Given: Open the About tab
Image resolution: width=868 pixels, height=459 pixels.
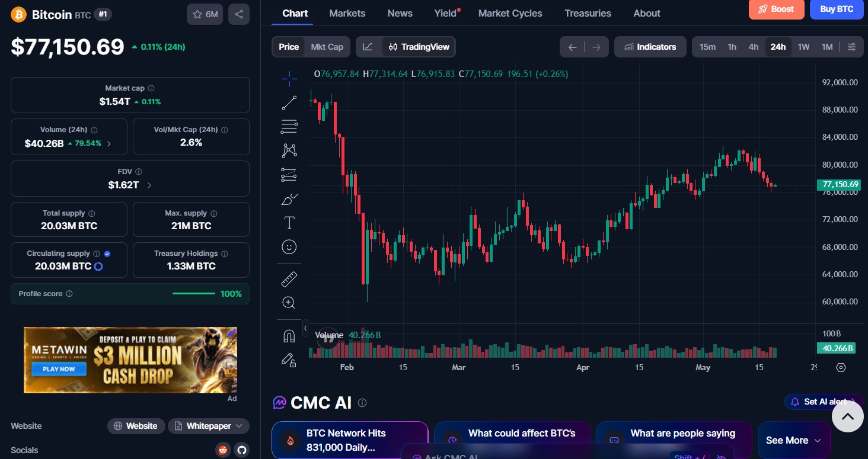Looking at the screenshot, I should click(x=647, y=13).
